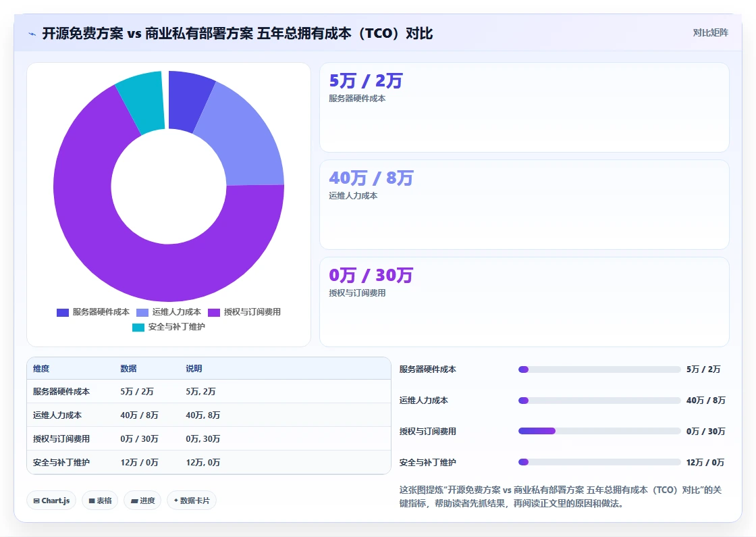756x537 pixels.
Task: Click the 数据 table column header
Action: point(128,369)
